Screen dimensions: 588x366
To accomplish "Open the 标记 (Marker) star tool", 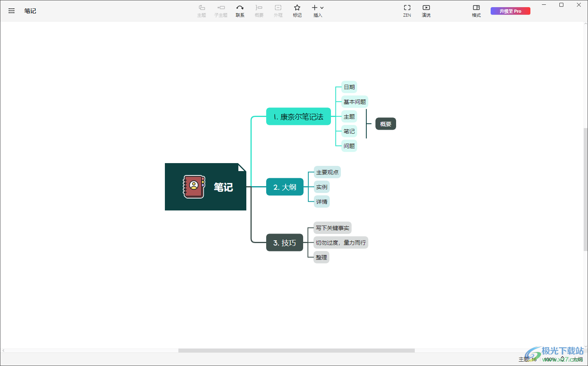I will pos(297,11).
